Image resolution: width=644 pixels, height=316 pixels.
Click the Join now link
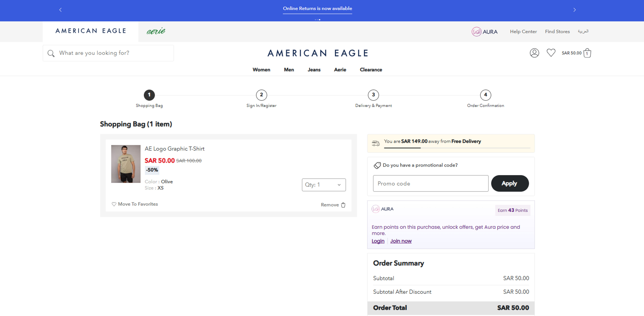401,241
